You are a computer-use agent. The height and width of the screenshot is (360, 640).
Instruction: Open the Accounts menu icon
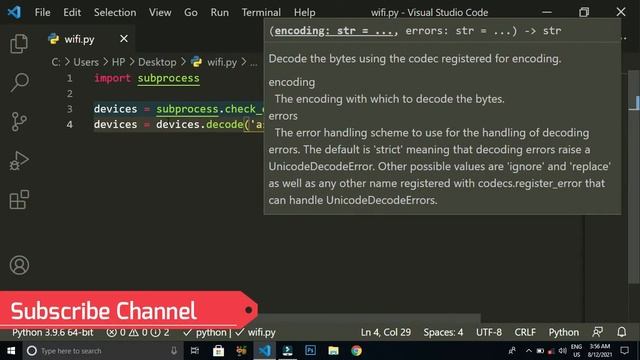19,265
